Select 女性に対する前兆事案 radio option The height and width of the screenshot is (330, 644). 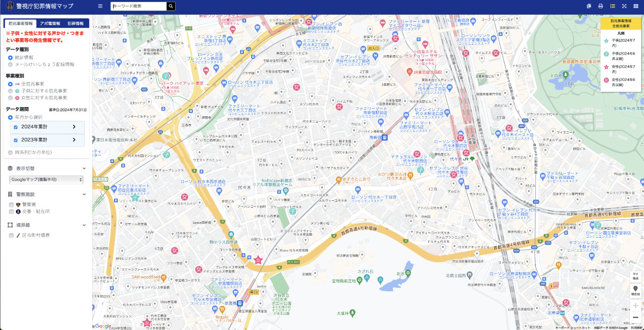pyautogui.click(x=11, y=98)
